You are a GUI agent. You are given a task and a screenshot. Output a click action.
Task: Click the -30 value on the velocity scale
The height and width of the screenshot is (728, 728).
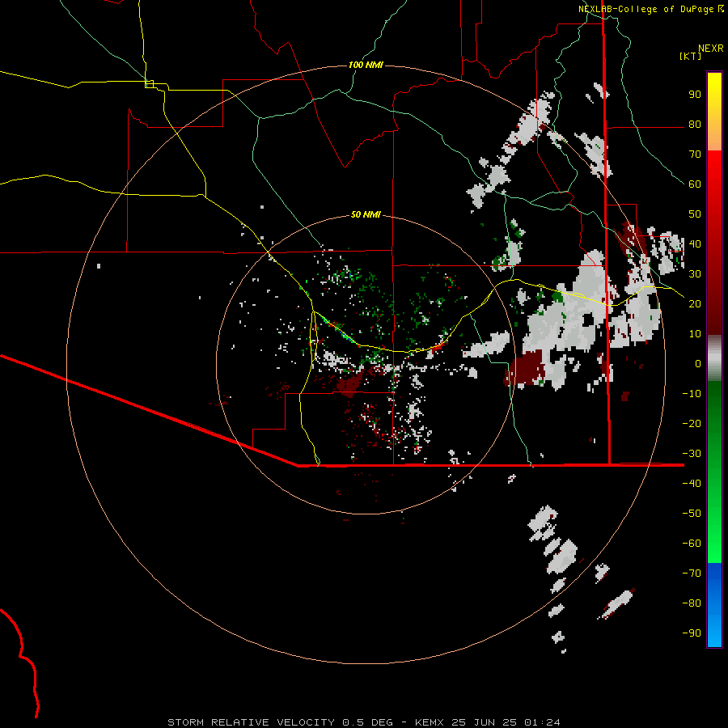tap(692, 454)
